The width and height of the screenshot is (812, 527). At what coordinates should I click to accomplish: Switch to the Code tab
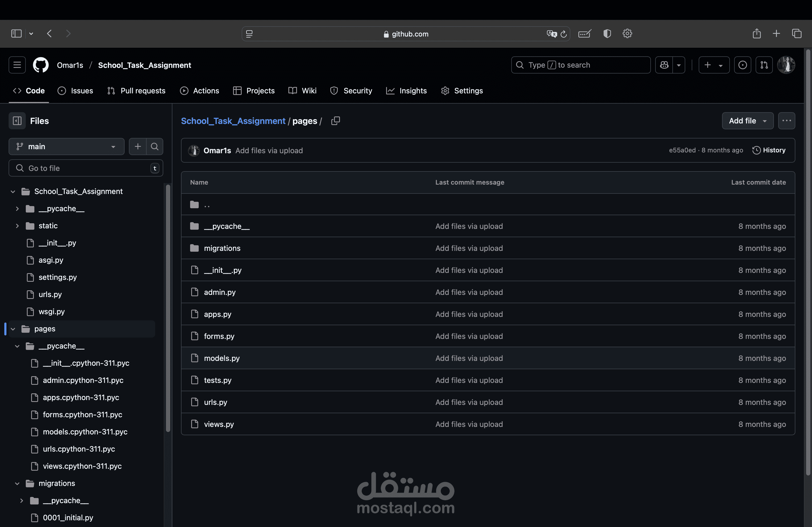29,91
